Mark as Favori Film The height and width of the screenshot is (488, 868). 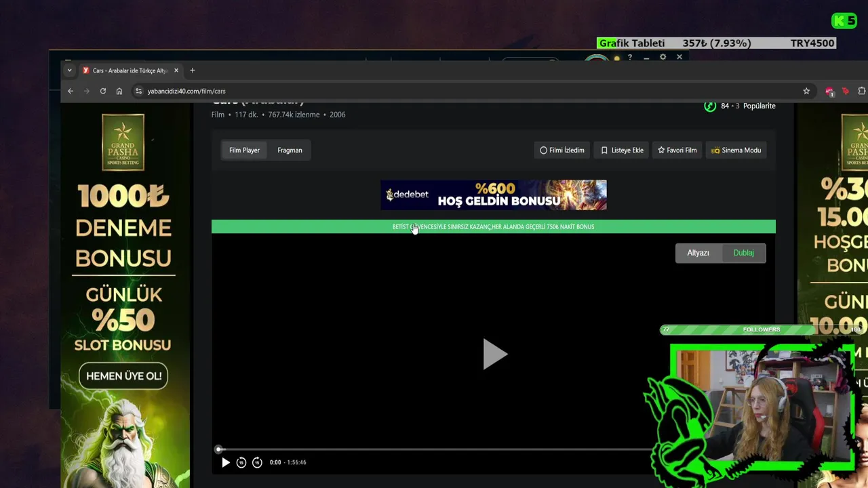(x=677, y=150)
